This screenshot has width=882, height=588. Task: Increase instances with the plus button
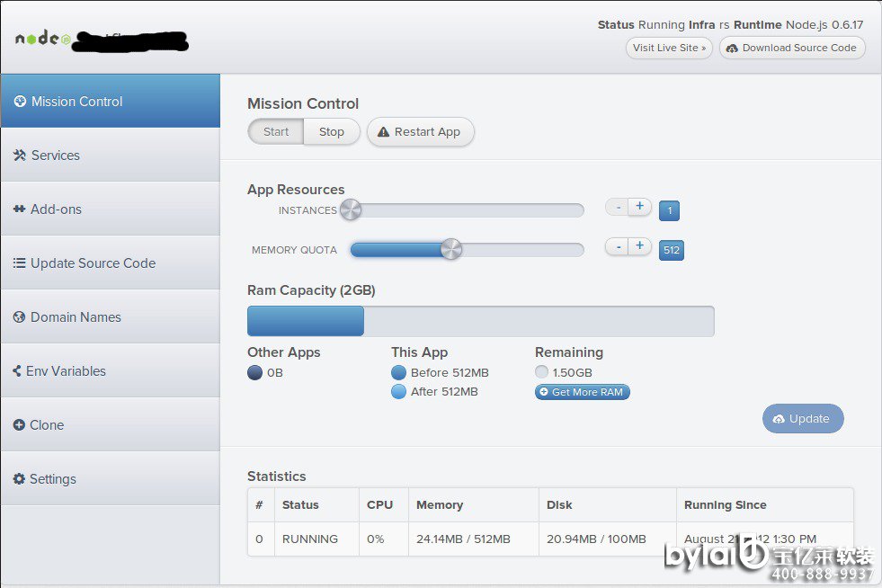639,207
